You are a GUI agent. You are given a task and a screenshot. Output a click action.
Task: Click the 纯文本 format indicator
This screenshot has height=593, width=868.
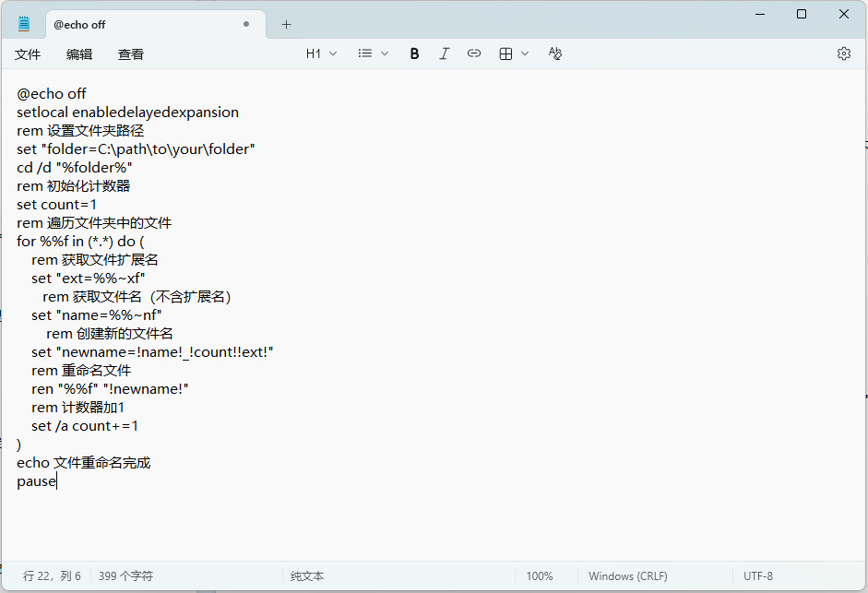[306, 576]
